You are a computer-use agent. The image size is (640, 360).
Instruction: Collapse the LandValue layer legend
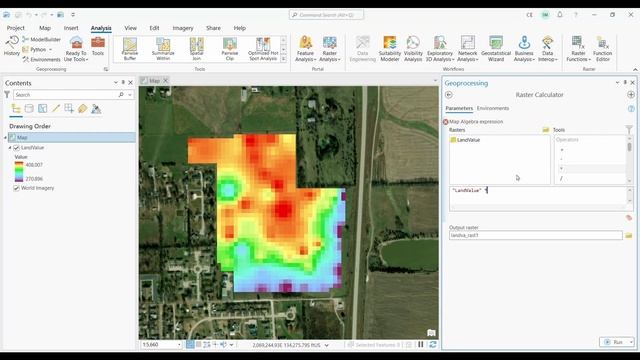pyautogui.click(x=10, y=148)
